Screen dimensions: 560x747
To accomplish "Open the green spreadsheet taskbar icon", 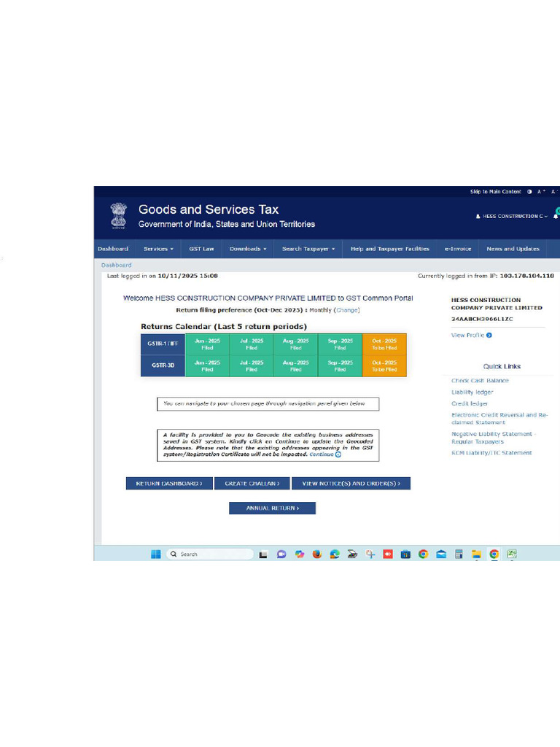I will (511, 554).
